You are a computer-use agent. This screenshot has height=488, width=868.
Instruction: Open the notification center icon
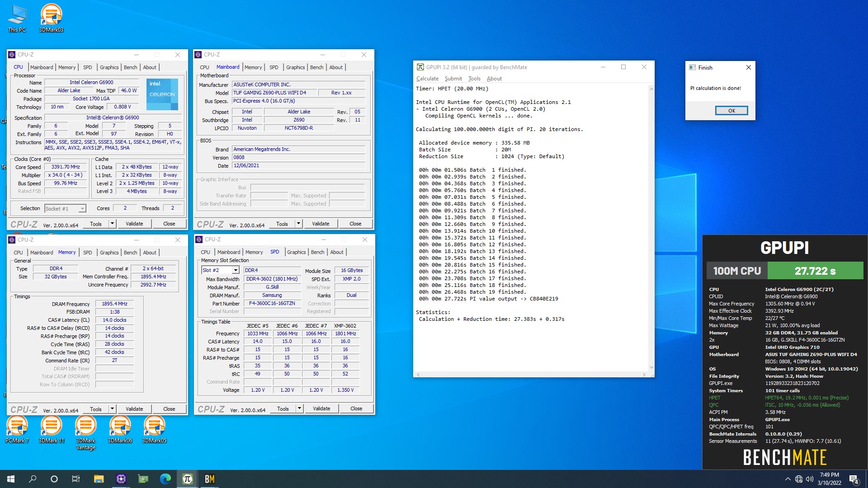854,479
